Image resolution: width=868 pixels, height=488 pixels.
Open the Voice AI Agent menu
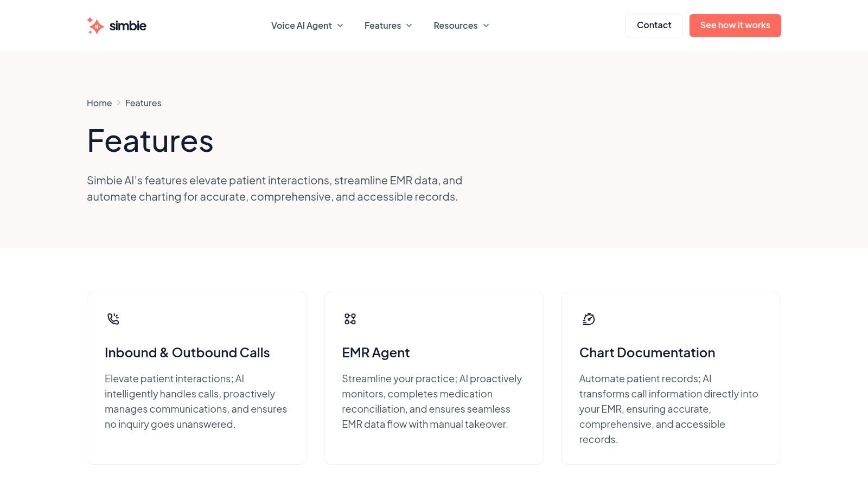point(307,25)
